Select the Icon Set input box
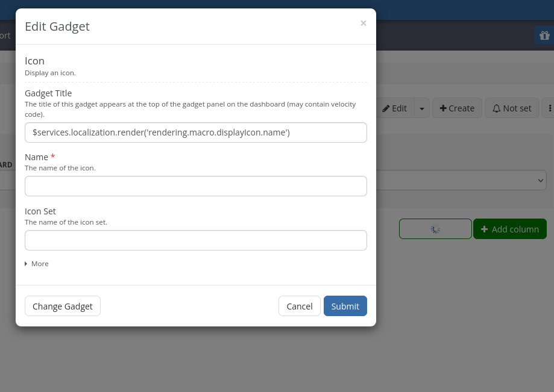Image resolution: width=554 pixels, height=392 pixels. 195,240
